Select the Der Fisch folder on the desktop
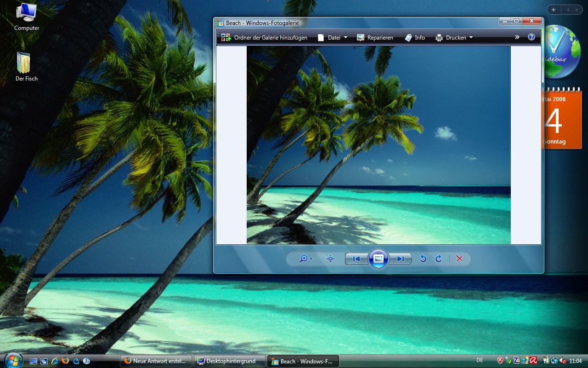 [x=27, y=67]
